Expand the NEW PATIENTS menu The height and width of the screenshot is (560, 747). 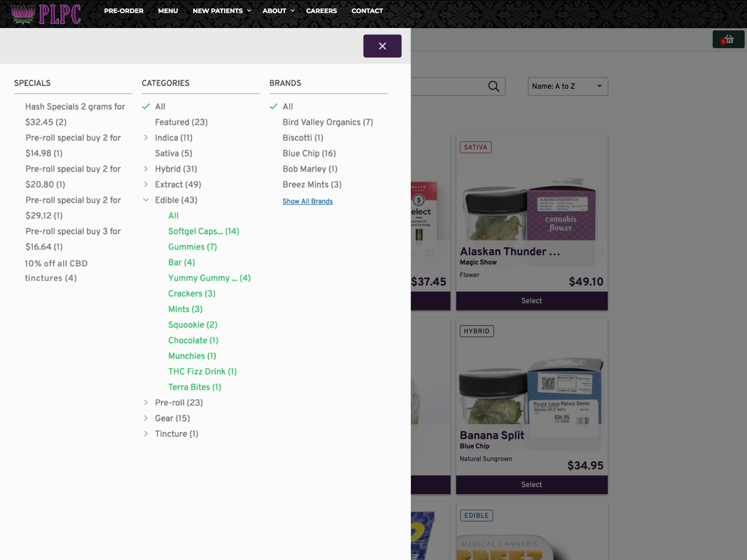click(222, 11)
